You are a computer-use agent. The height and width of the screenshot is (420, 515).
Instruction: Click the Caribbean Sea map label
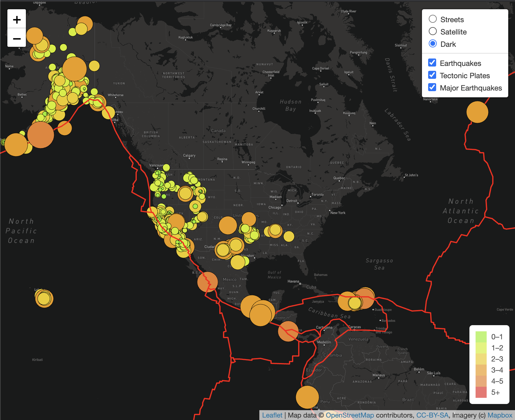pos(330,313)
